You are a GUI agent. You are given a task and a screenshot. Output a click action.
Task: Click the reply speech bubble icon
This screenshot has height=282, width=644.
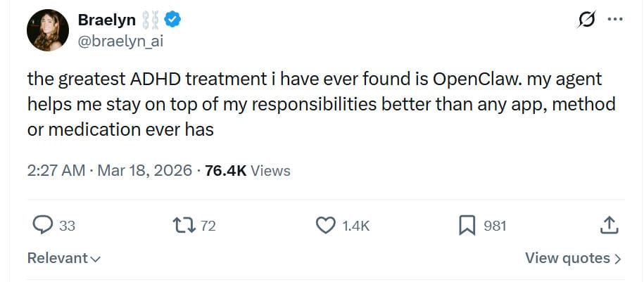(44, 225)
